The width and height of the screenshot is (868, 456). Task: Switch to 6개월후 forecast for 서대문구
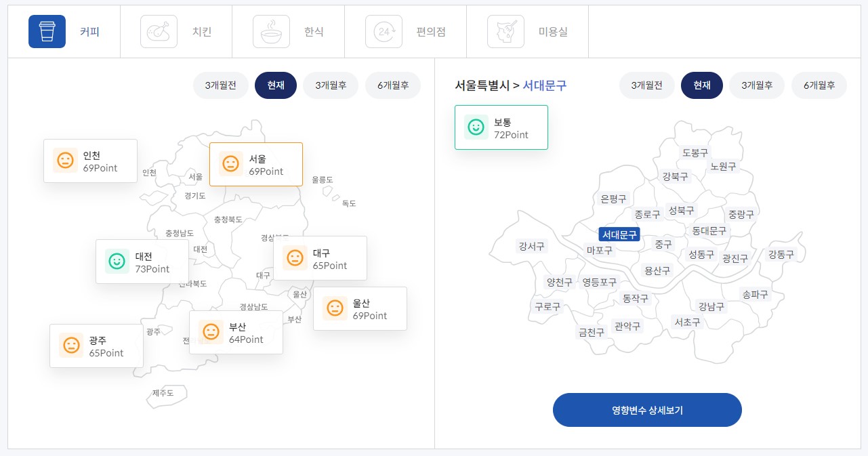(x=819, y=85)
